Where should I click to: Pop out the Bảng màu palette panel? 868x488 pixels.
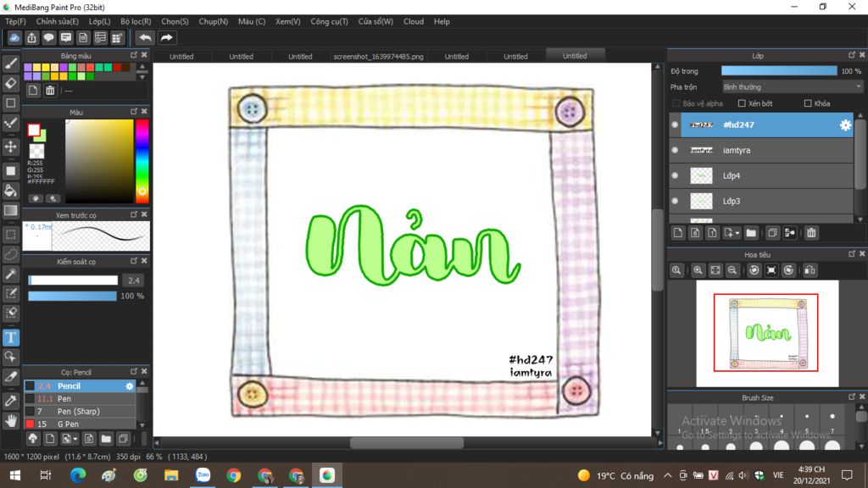coord(133,55)
